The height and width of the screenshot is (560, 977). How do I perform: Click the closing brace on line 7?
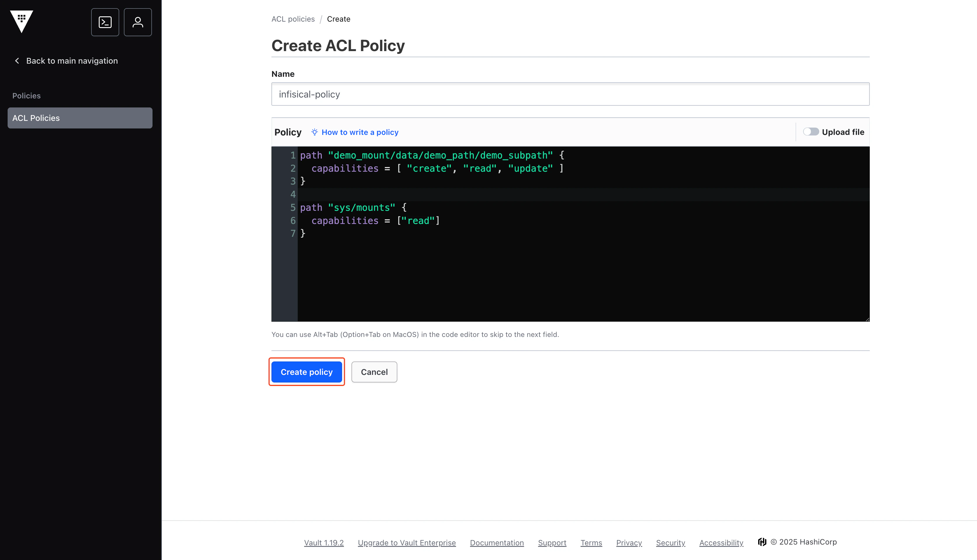[x=303, y=234]
